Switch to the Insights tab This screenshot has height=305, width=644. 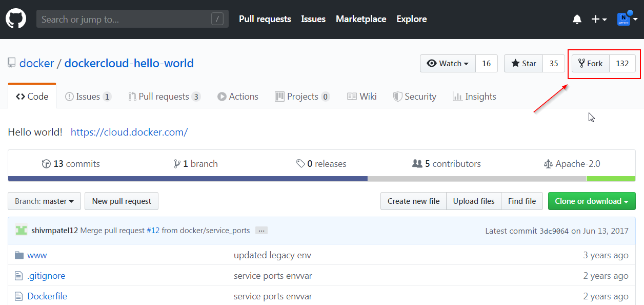(474, 97)
